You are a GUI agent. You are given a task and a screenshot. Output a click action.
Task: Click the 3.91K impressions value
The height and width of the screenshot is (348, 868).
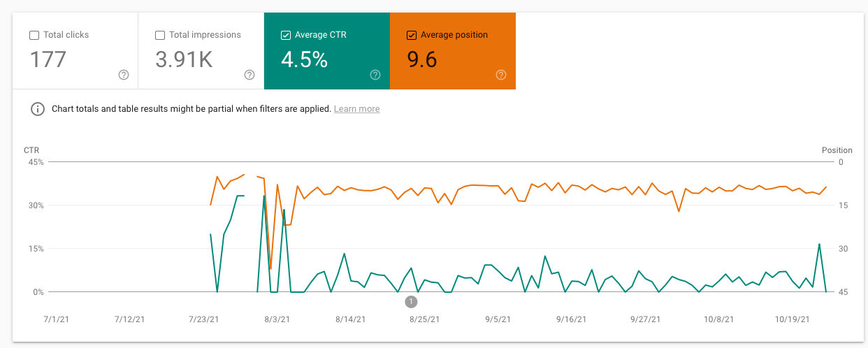(x=184, y=59)
